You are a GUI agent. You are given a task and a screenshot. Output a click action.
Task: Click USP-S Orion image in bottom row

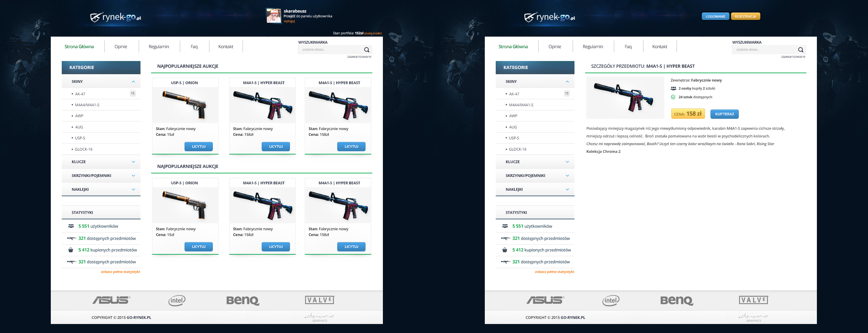click(x=185, y=205)
